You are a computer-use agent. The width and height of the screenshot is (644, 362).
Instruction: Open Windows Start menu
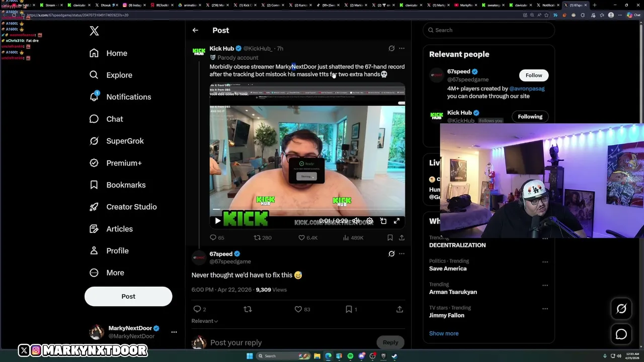pyautogui.click(x=249, y=356)
